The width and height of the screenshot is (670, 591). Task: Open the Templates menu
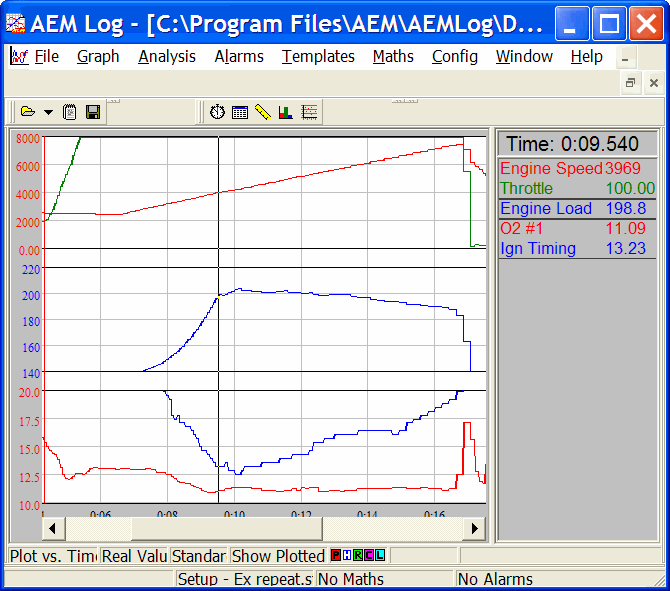pyautogui.click(x=318, y=56)
